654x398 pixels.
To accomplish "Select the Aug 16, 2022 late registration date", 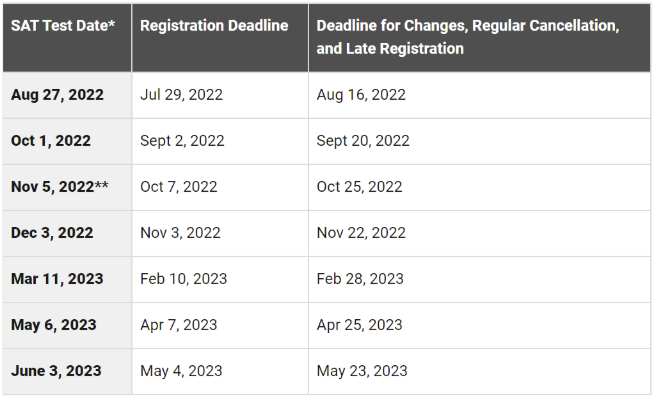I will point(361,95).
